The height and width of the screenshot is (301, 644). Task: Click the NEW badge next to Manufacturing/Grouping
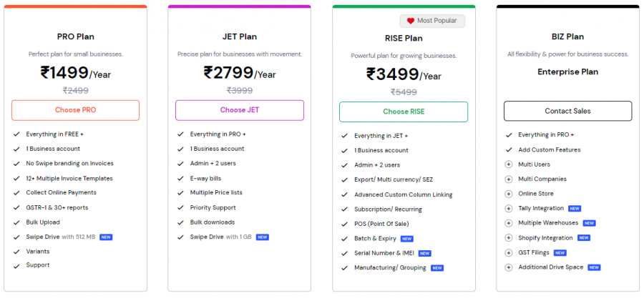click(x=437, y=268)
